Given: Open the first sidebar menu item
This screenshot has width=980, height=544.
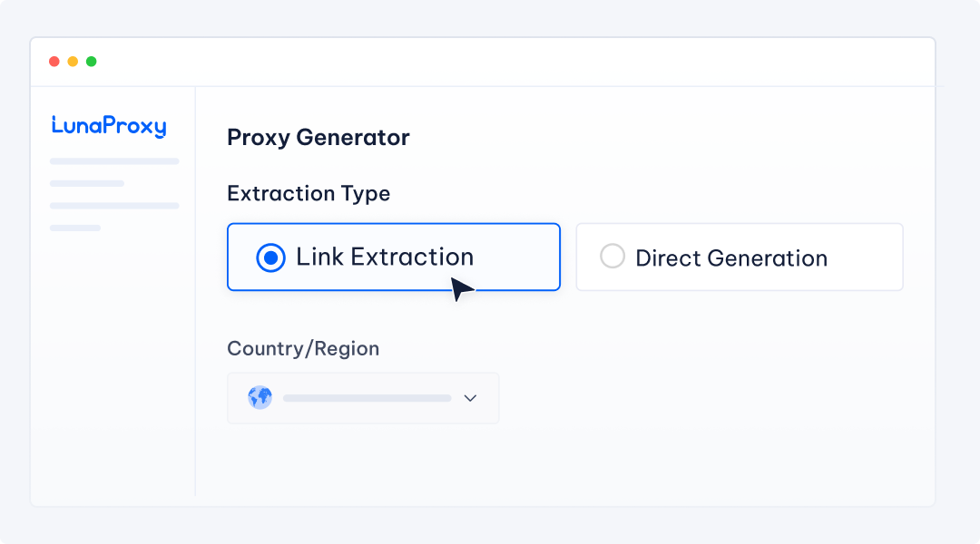Looking at the screenshot, I should (x=114, y=161).
